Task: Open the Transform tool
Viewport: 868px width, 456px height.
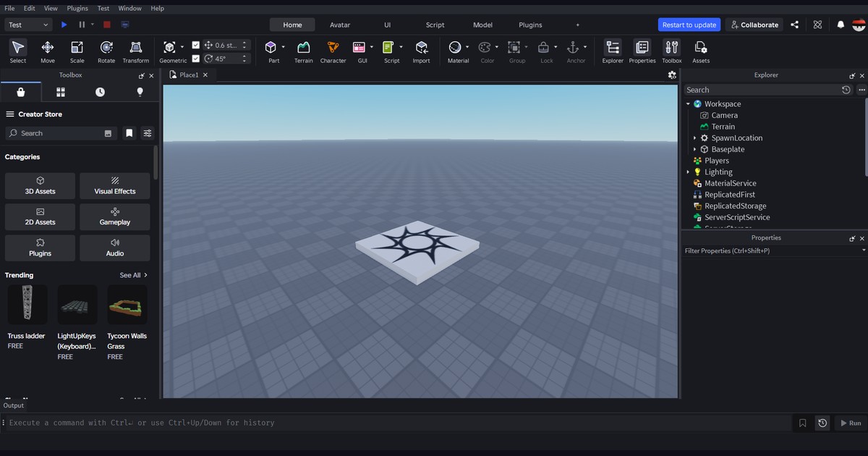Action: 136,51
